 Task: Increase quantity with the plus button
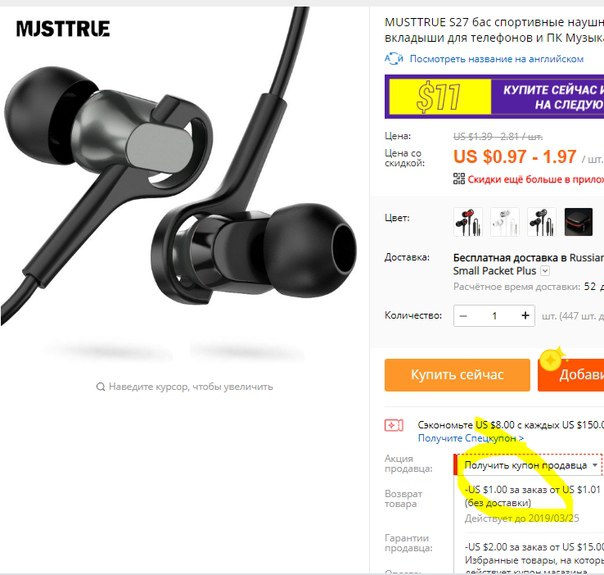point(525,316)
